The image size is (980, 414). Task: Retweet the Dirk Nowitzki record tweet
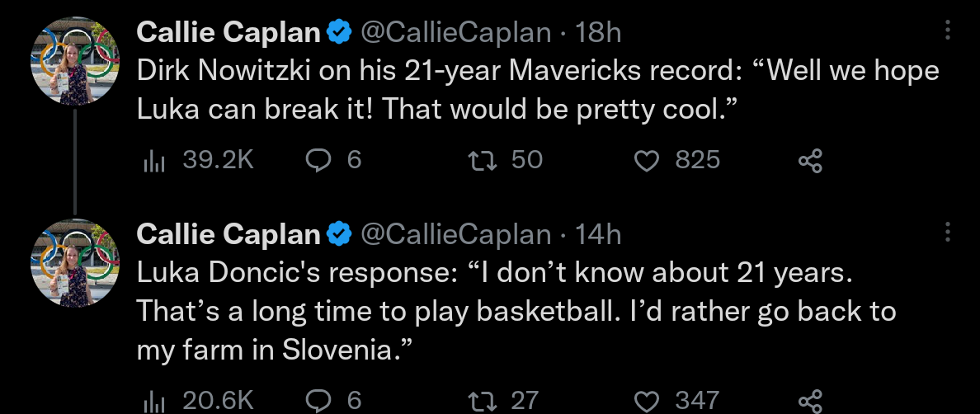coord(480,160)
